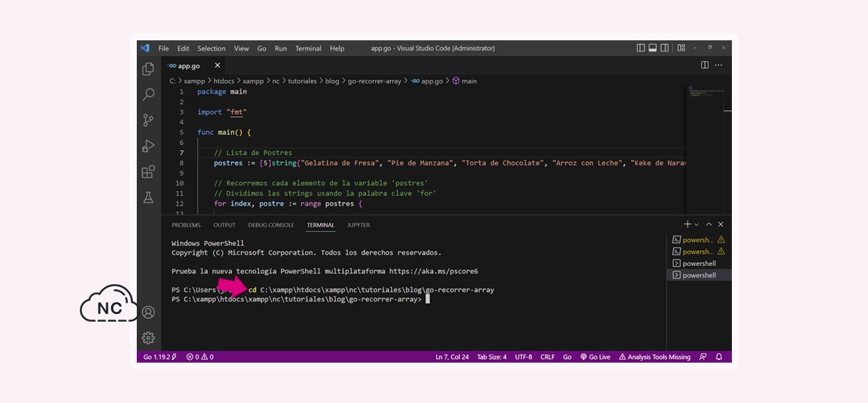Expand the go-recorrer-array breadcrumb
868x403 pixels.
coord(374,81)
